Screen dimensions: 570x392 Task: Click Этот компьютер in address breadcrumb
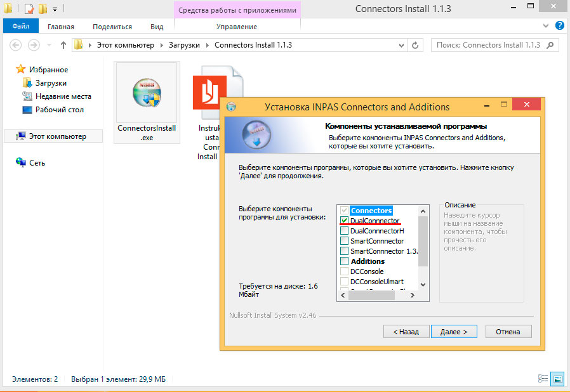click(x=126, y=45)
